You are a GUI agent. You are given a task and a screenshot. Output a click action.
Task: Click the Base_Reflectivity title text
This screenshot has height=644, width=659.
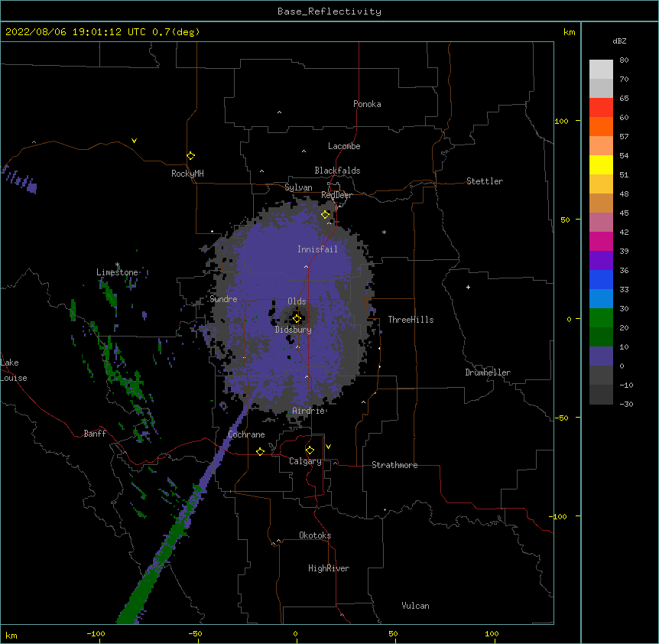coord(329,11)
